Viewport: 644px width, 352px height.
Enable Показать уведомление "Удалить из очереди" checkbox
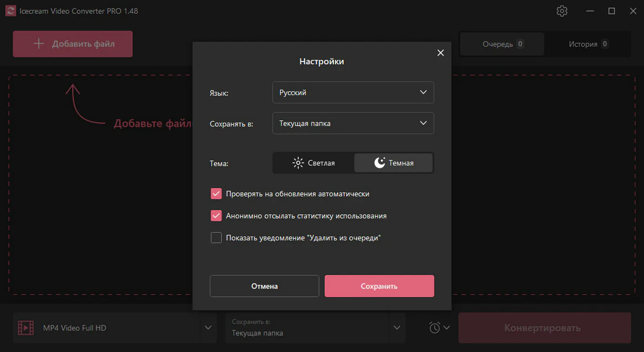pos(216,238)
